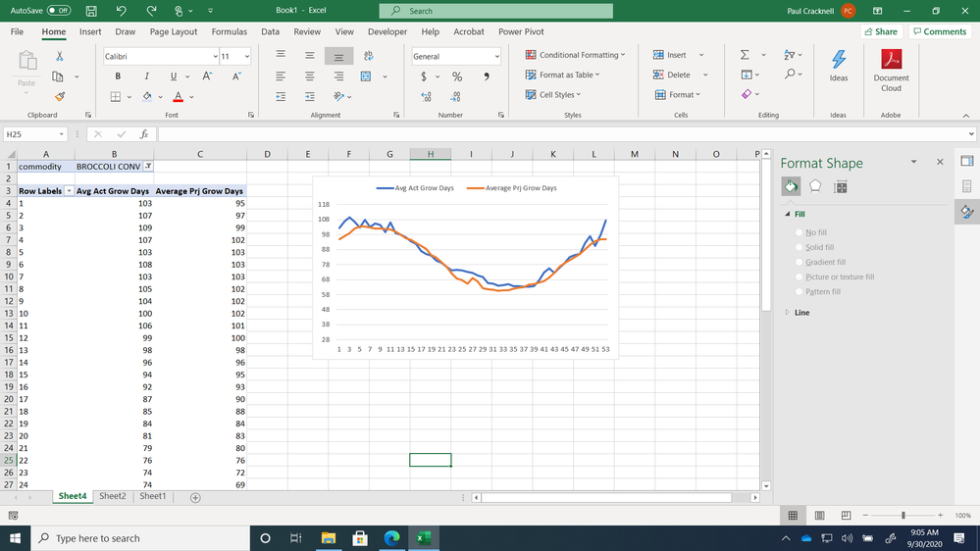The width and height of the screenshot is (980, 551).
Task: Undo the last action
Action: tap(122, 11)
